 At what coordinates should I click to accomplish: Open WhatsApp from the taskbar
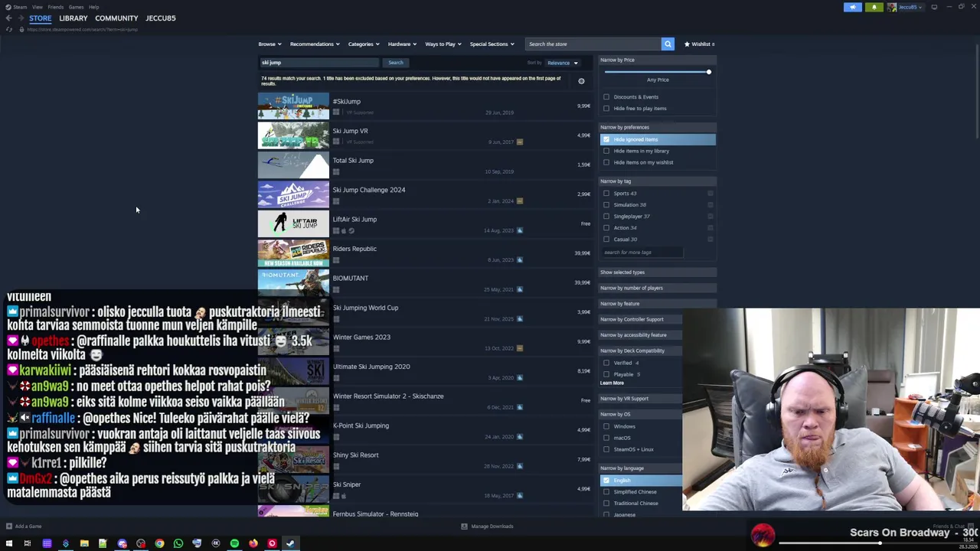(x=178, y=543)
